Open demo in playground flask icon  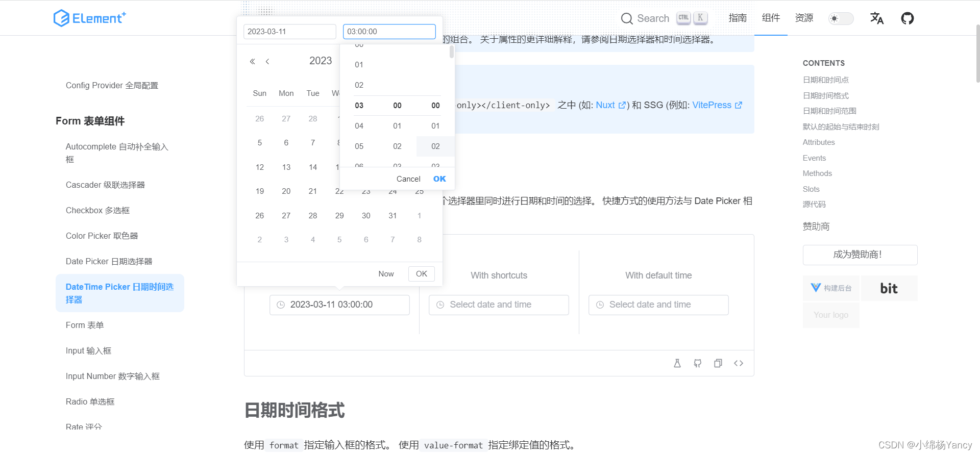(x=677, y=363)
